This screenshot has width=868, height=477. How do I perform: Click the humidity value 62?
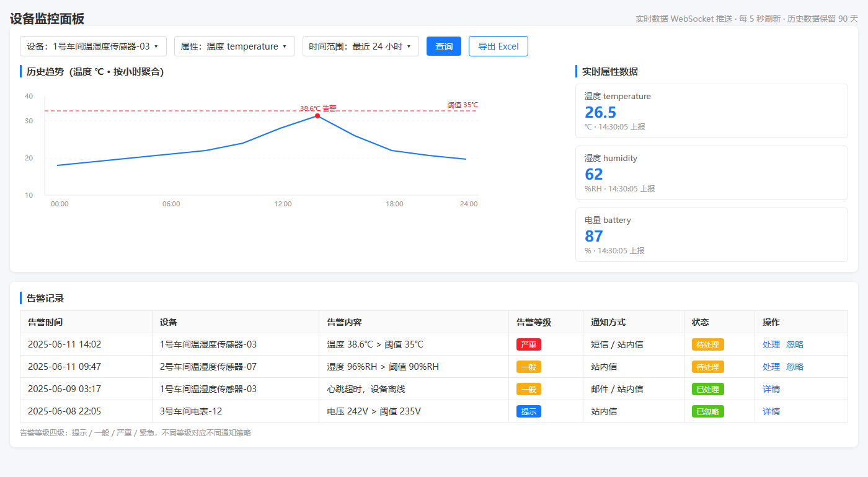click(x=594, y=174)
